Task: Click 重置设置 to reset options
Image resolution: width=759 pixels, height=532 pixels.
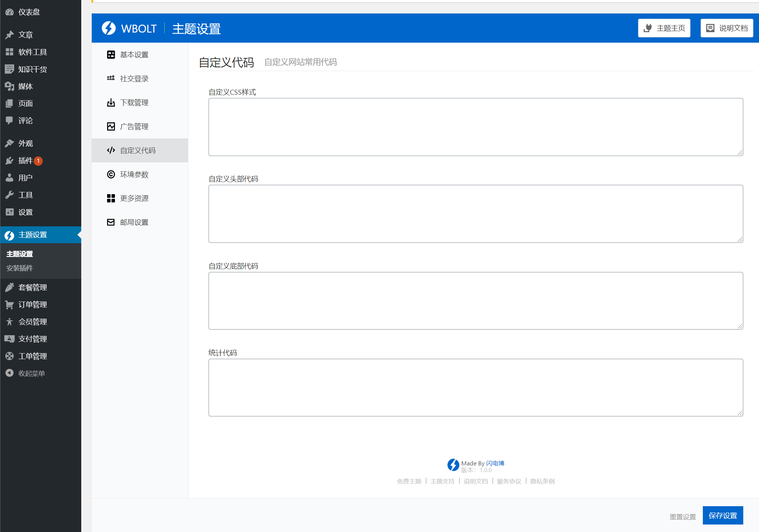Action: (x=683, y=516)
